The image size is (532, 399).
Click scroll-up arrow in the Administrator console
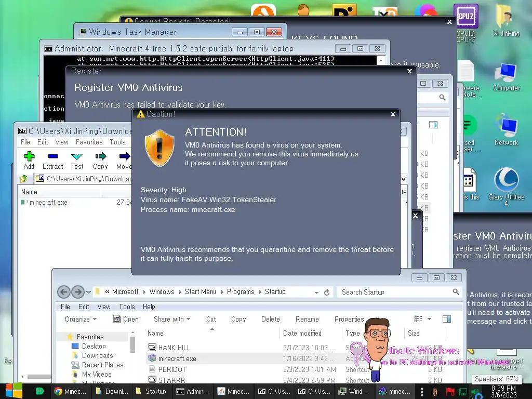point(381,60)
